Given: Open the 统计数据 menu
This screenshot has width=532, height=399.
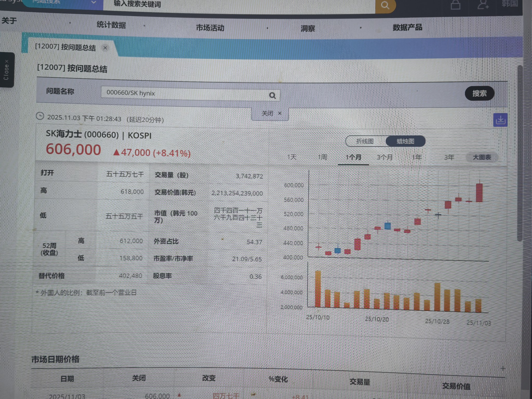Looking at the screenshot, I should [x=111, y=25].
